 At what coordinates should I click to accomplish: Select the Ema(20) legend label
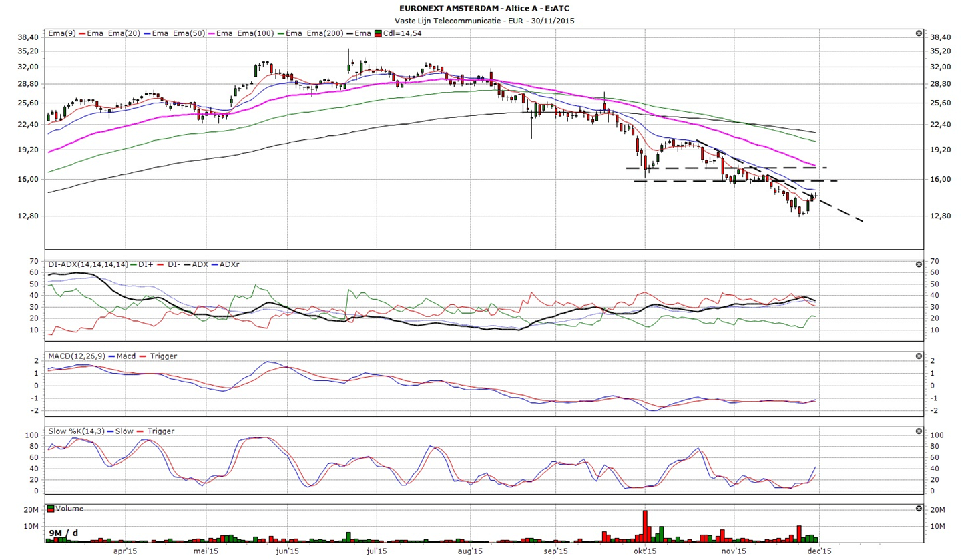(124, 33)
